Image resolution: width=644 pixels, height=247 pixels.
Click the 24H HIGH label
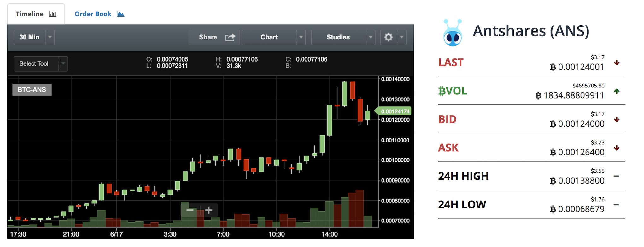point(463,176)
